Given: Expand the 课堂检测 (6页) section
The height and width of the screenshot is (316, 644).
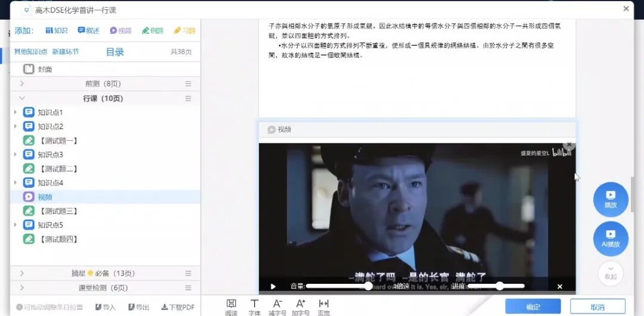Looking at the screenshot, I should (x=22, y=287).
